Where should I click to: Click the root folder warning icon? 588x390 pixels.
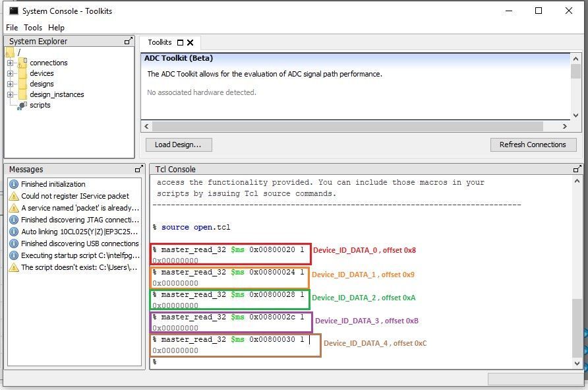pyautogui.click(x=10, y=52)
